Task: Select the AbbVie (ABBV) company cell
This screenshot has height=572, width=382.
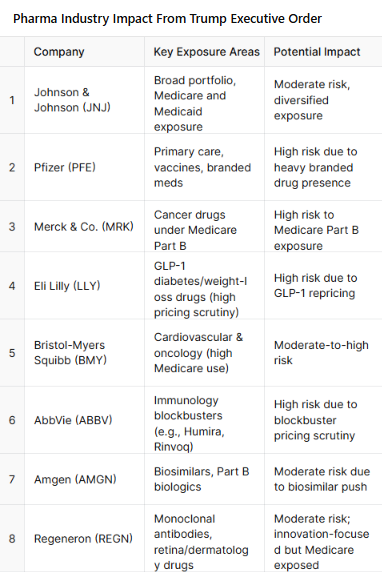Action: pyautogui.click(x=84, y=420)
